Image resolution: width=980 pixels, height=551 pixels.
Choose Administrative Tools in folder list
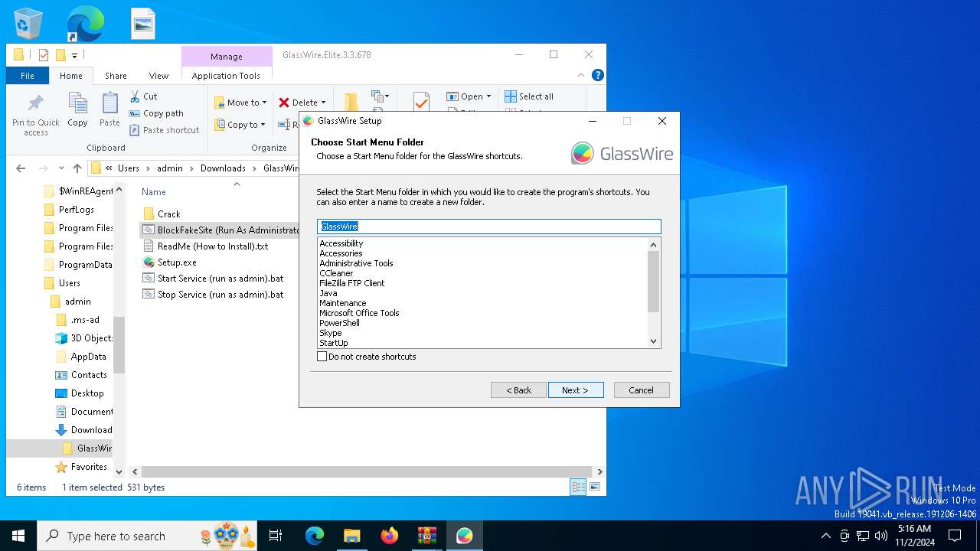(x=356, y=263)
